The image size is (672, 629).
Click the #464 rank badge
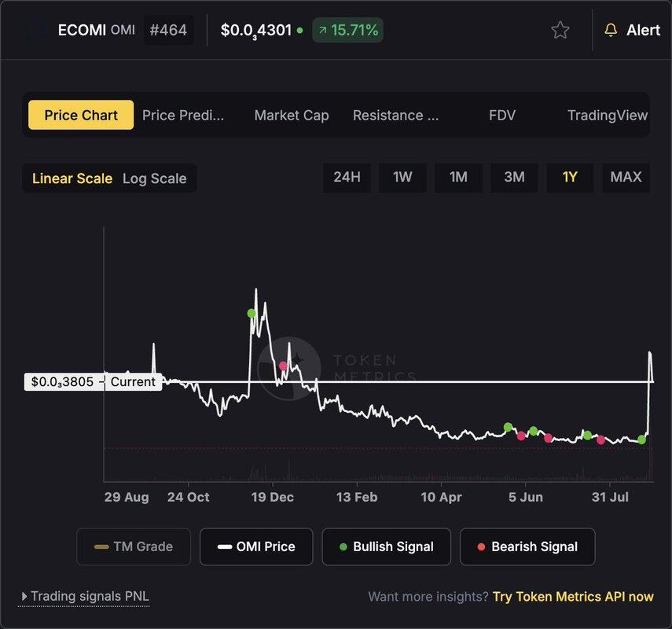tap(168, 30)
